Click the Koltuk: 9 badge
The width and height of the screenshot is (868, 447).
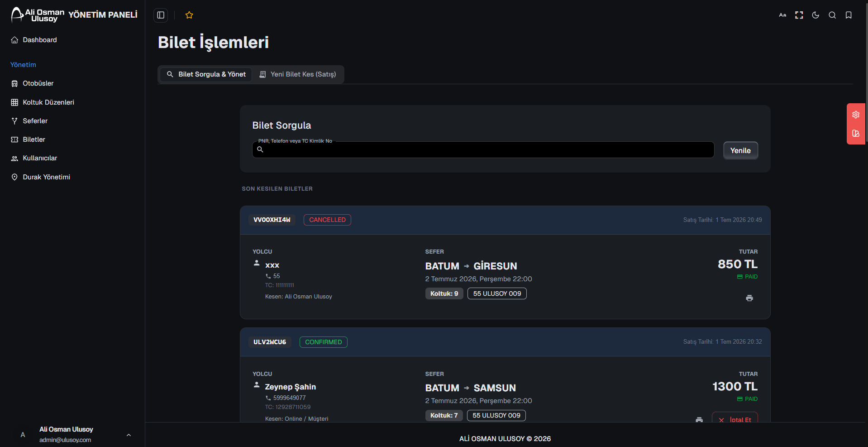(x=444, y=293)
